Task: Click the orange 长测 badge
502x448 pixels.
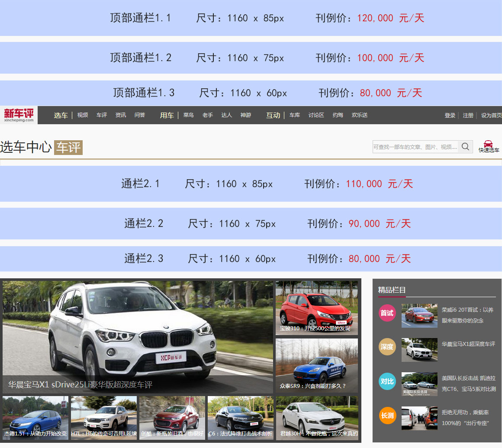Action: click(x=387, y=416)
